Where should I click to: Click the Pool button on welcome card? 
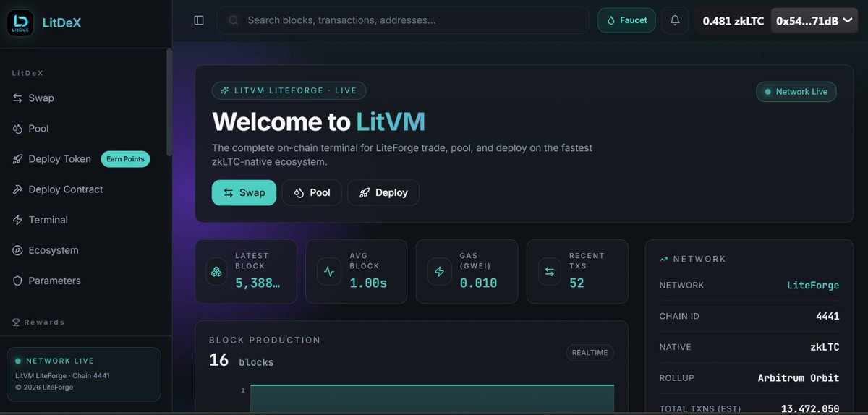tap(312, 192)
